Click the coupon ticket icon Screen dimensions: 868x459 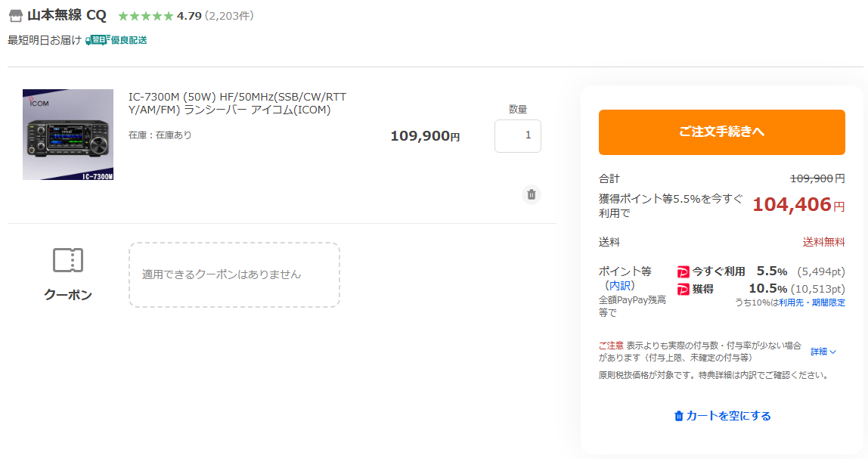[x=68, y=260]
